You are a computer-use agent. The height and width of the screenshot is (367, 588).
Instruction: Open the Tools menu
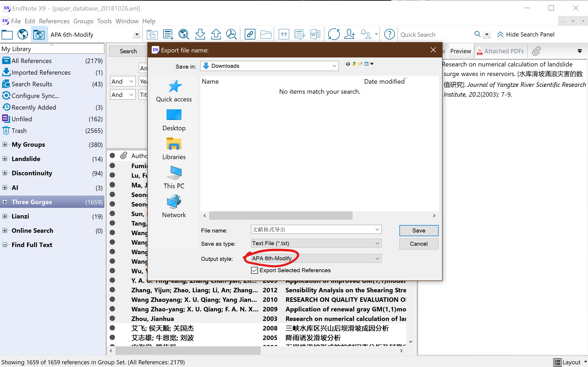pos(104,21)
